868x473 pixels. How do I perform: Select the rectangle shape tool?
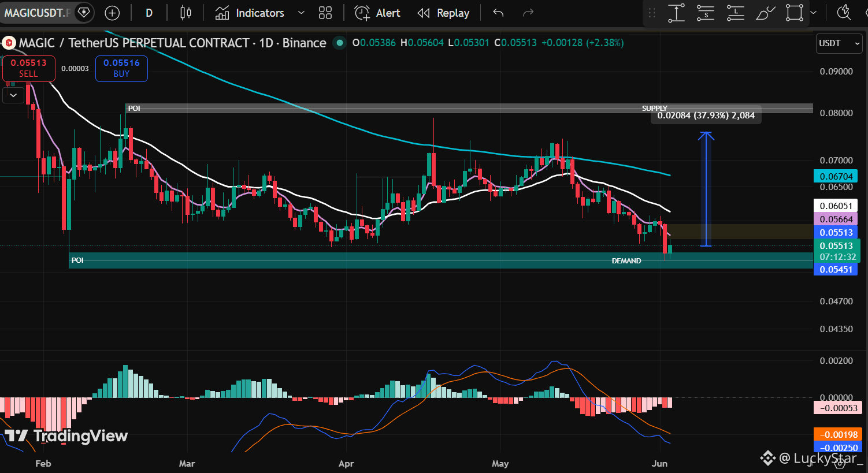tap(795, 13)
